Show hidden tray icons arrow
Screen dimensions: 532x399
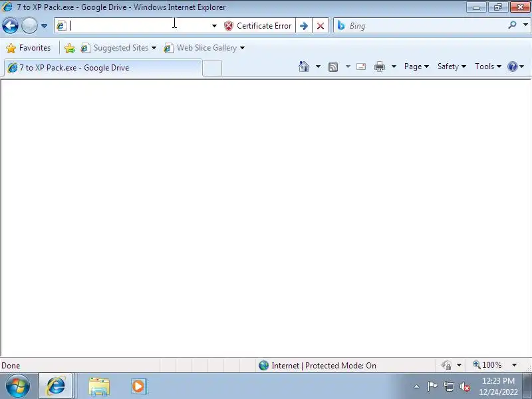pyautogui.click(x=417, y=386)
